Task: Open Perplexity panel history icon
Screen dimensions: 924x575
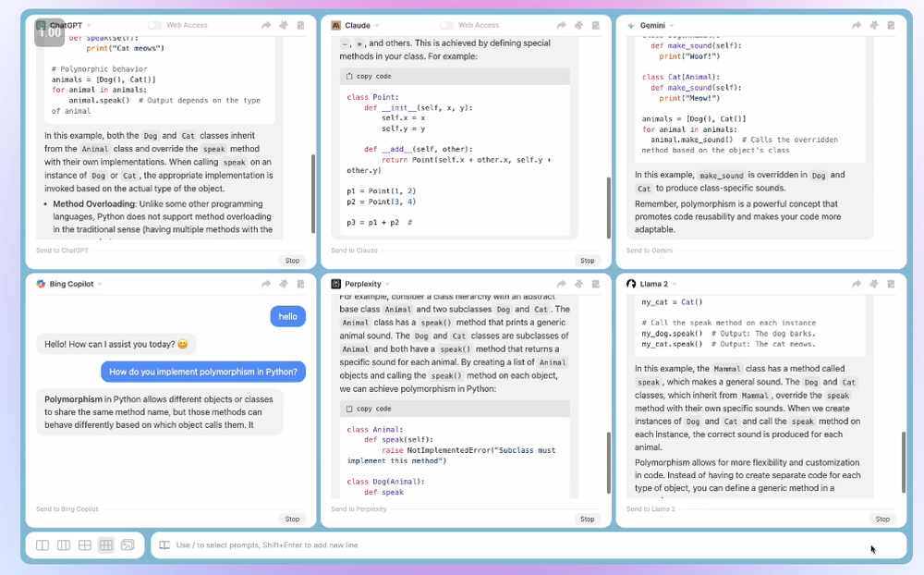Action: (596, 284)
